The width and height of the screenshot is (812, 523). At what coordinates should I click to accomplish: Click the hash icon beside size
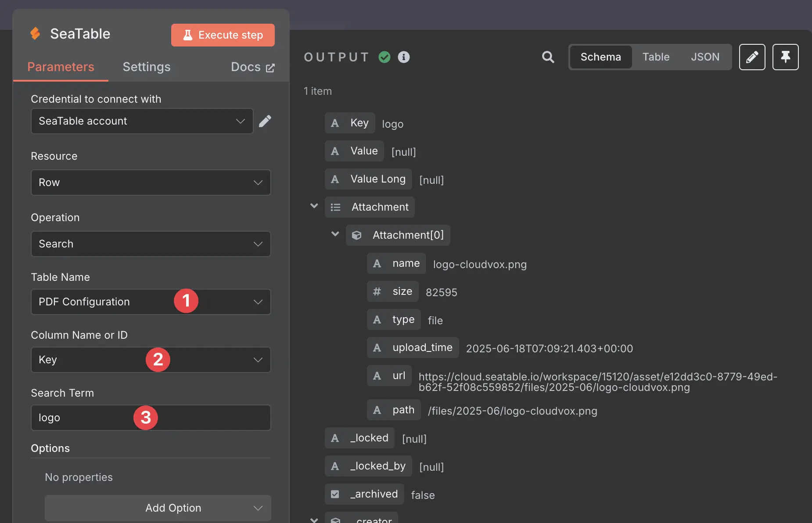point(377,291)
